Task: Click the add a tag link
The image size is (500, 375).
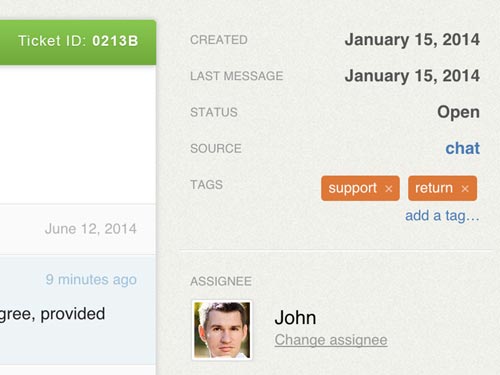Action: [442, 216]
